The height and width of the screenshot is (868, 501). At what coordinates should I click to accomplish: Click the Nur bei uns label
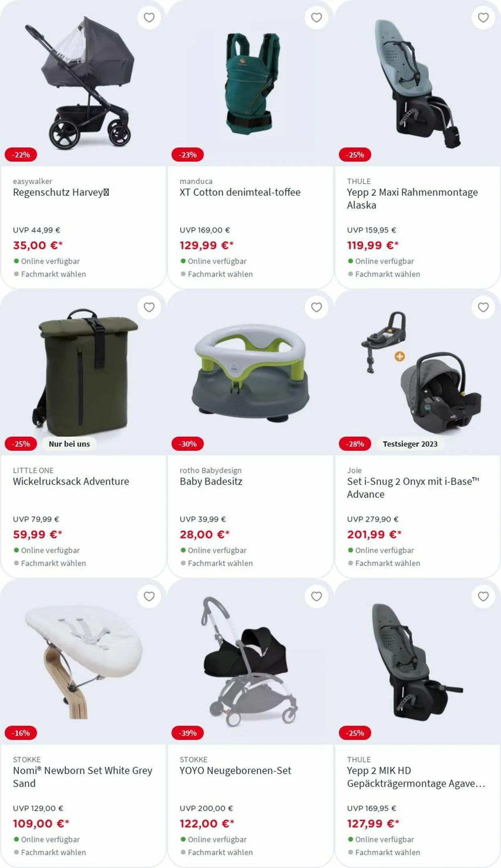(69, 444)
